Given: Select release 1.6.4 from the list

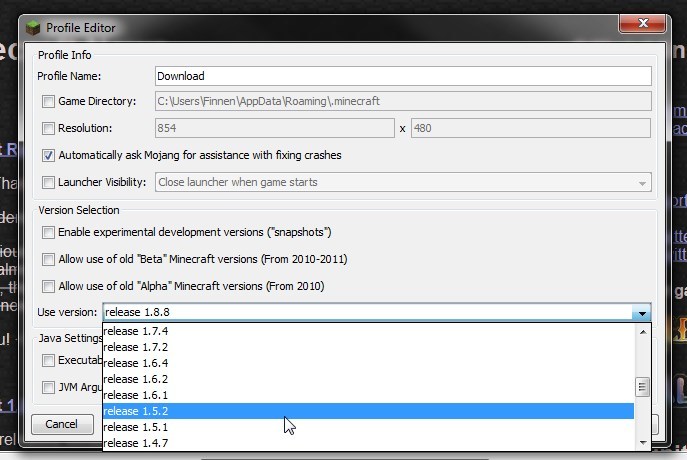Looking at the screenshot, I should click(368, 363).
